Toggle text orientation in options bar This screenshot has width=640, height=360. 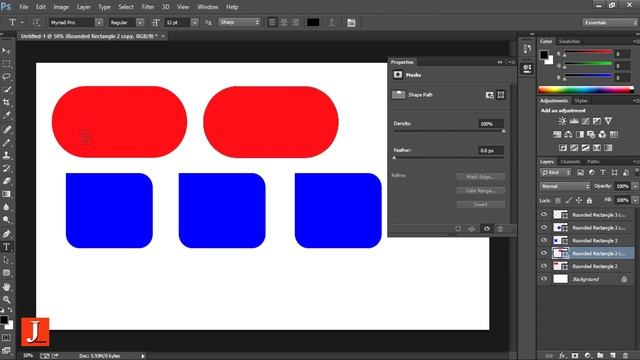click(36, 22)
